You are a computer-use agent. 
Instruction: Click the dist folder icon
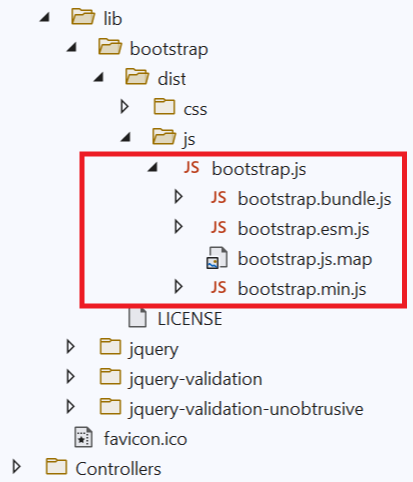point(137,77)
